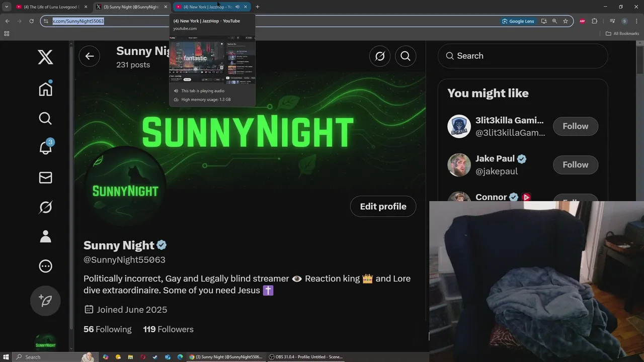Open Adblock Plus extension
This screenshot has height=362, width=644.
pos(582,21)
